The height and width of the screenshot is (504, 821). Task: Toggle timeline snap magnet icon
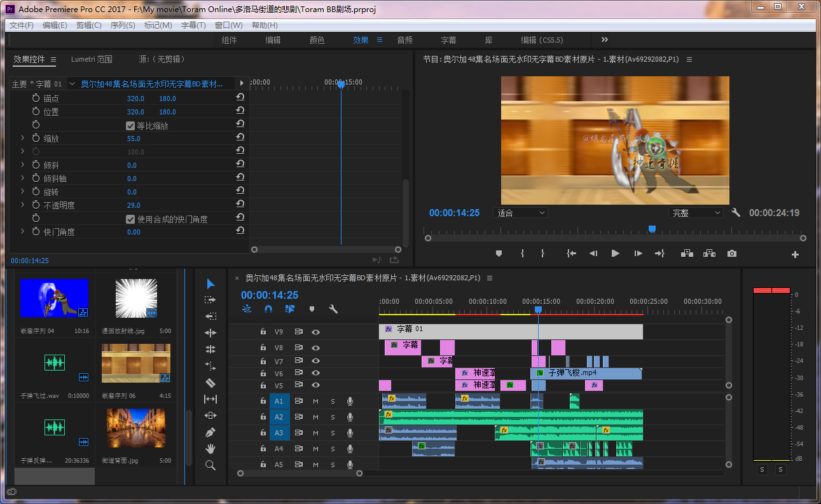pyautogui.click(x=268, y=309)
